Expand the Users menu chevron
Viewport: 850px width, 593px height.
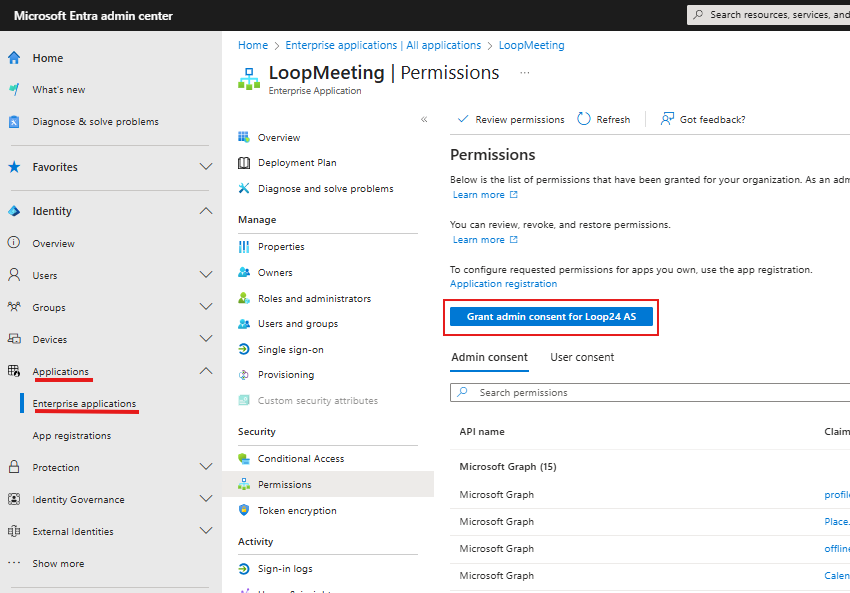(x=206, y=274)
